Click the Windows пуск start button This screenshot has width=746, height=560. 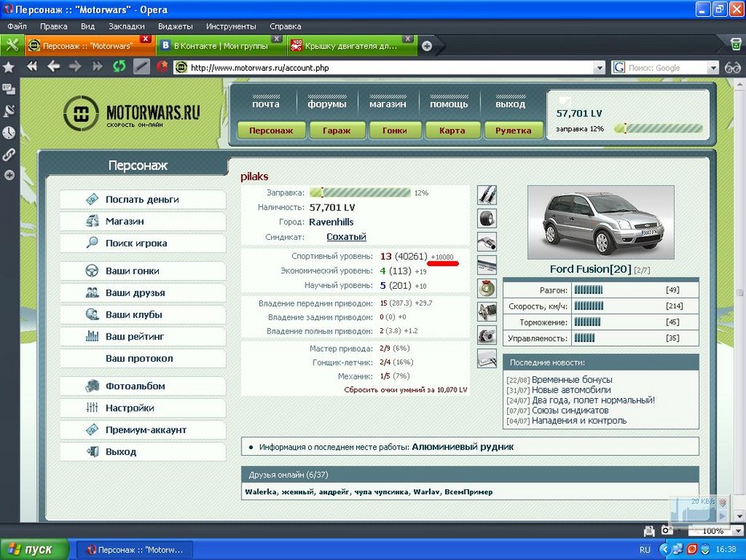[34, 550]
